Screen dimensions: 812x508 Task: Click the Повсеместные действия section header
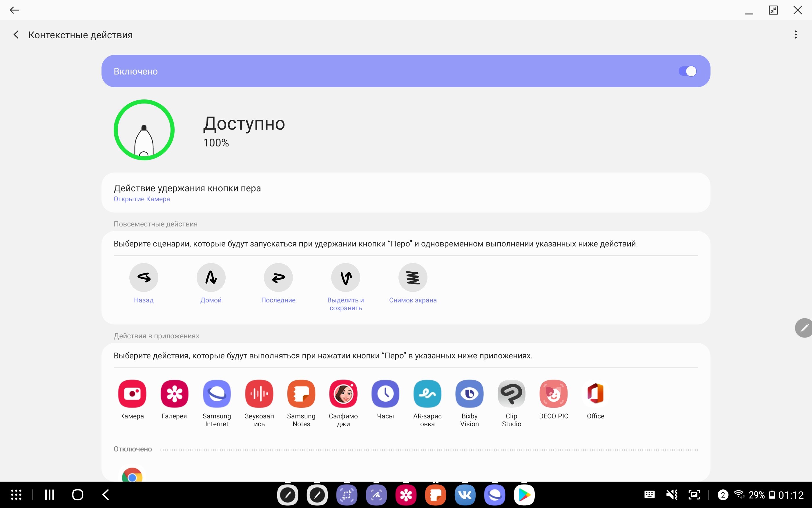(155, 224)
